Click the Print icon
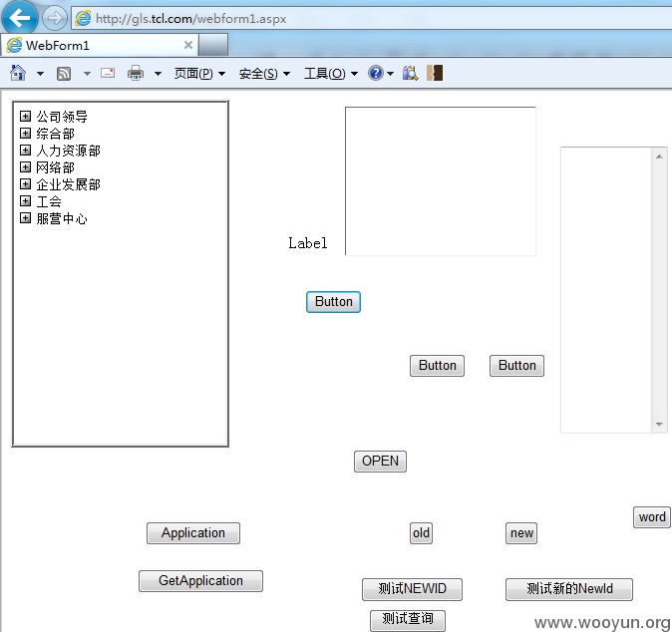672x632 pixels. click(136, 73)
